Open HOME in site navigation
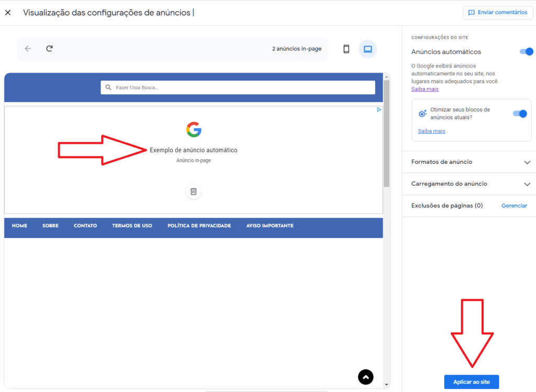This screenshot has width=536, height=392. tap(19, 226)
